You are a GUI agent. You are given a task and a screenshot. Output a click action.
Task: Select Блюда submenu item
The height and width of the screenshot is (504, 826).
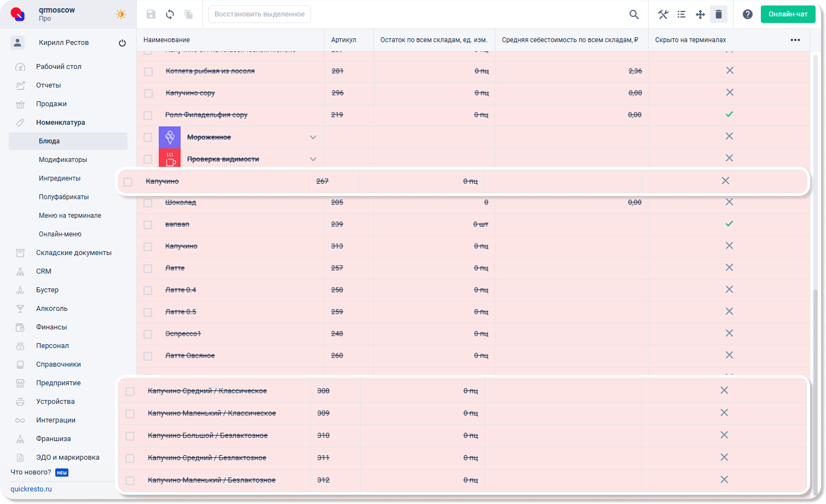point(68,141)
